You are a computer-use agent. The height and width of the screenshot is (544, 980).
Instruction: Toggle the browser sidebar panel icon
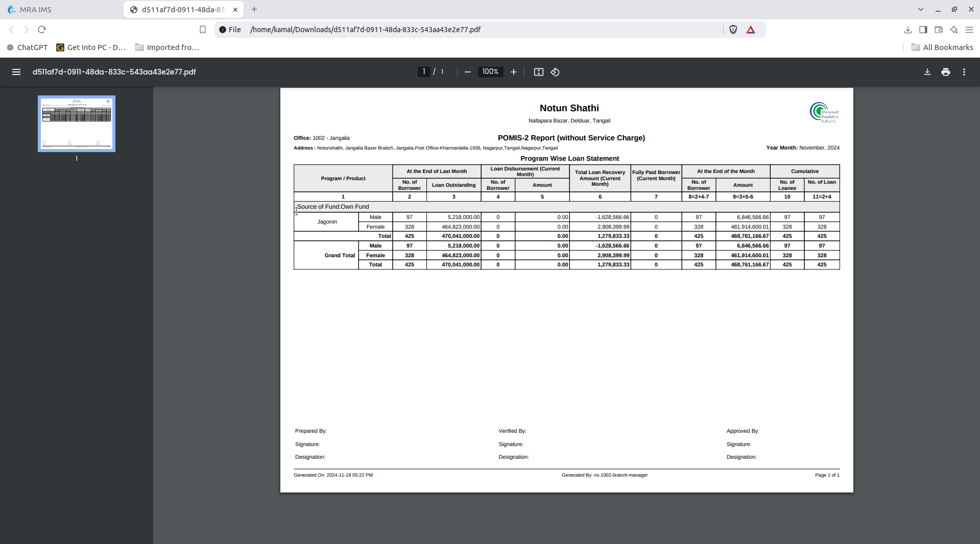tap(923, 30)
